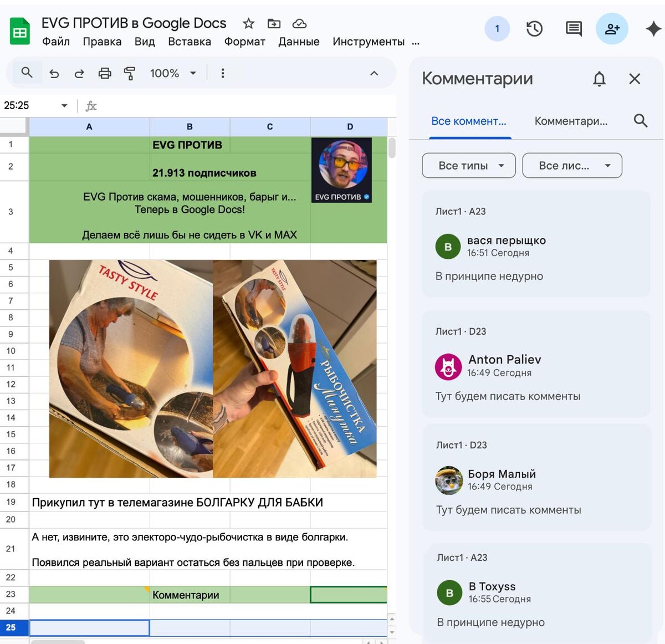Select column C header
This screenshot has height=644, width=665.
[270, 127]
